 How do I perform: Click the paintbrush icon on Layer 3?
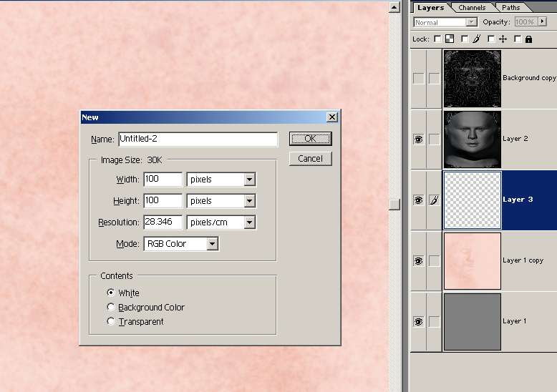tap(434, 201)
